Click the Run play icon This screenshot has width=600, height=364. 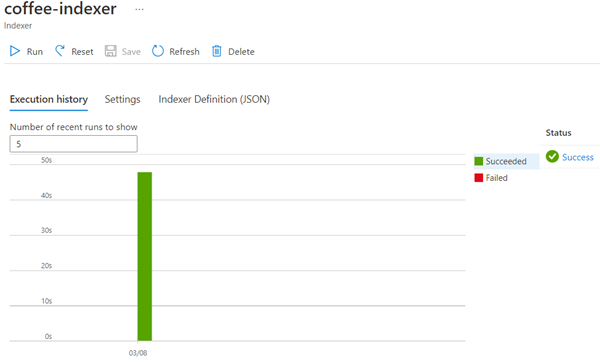coord(15,51)
